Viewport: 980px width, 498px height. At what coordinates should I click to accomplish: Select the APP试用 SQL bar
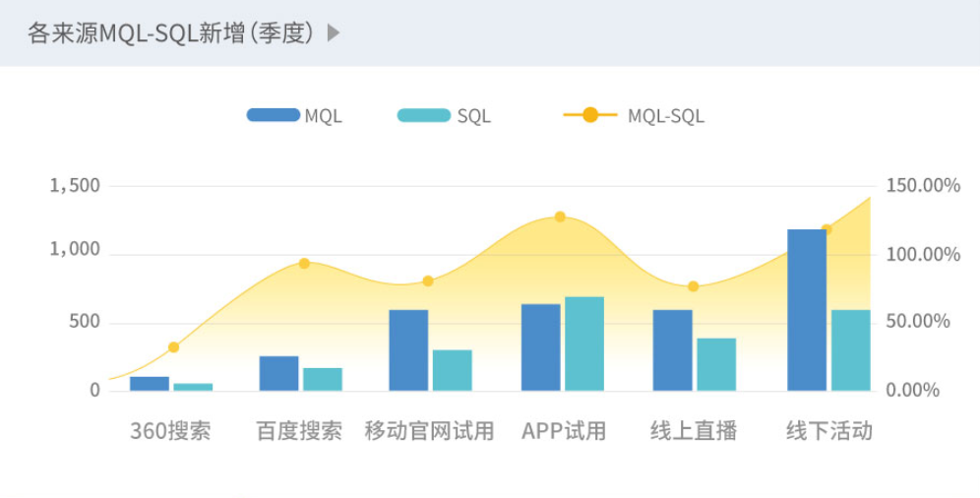coord(584,343)
